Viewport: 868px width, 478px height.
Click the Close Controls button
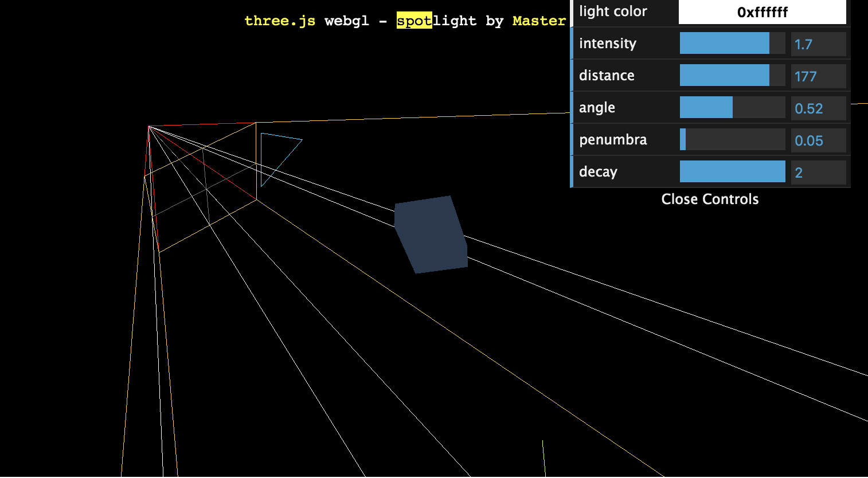[710, 199]
